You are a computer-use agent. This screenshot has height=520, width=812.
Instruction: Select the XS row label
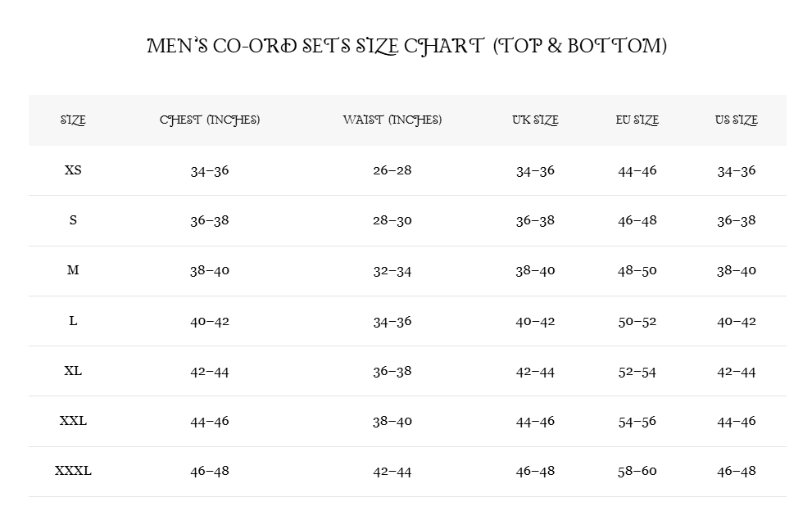73,170
